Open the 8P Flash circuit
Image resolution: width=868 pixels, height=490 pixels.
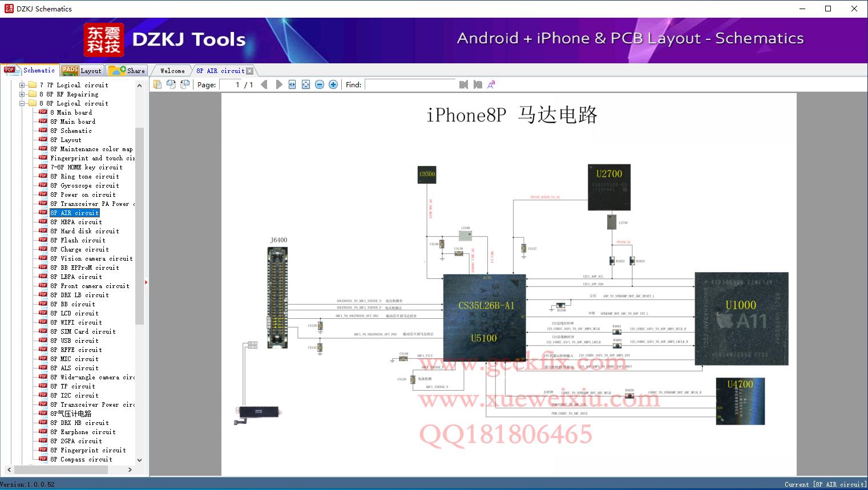pos(78,240)
